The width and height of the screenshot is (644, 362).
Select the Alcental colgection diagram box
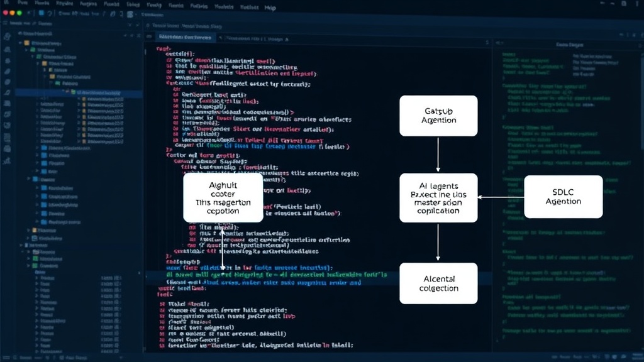point(438,283)
